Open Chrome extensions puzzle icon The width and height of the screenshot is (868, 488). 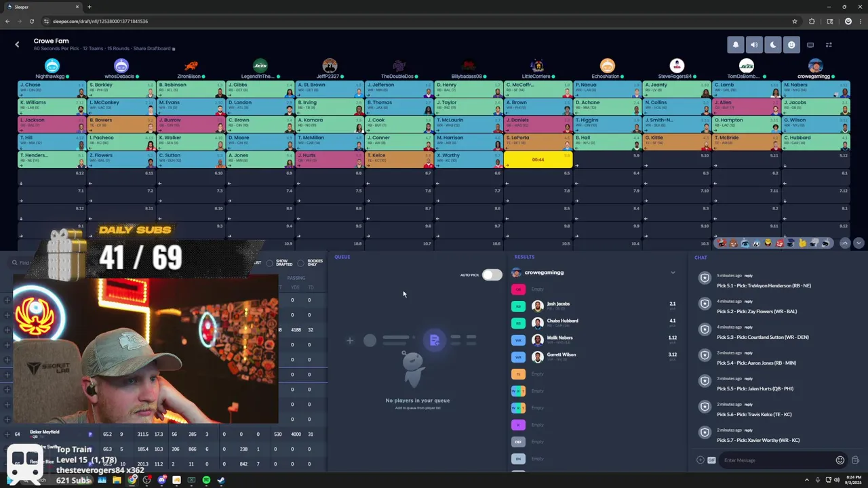812,21
